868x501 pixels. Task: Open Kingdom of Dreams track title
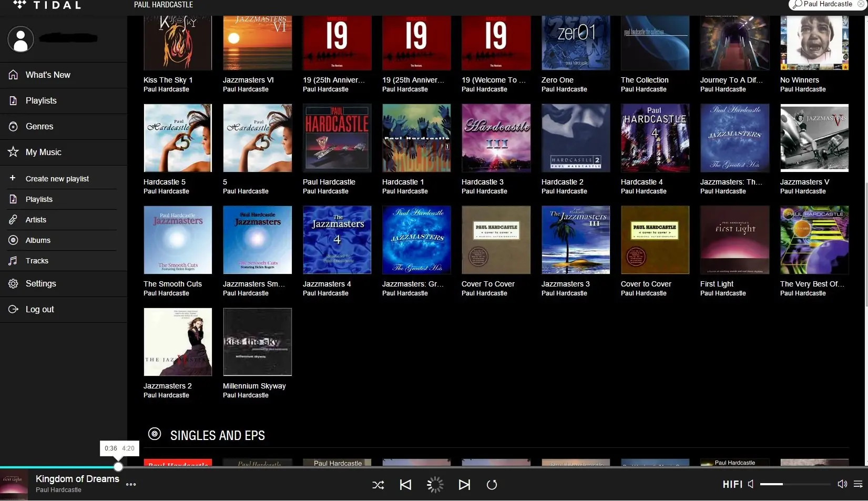tap(77, 479)
